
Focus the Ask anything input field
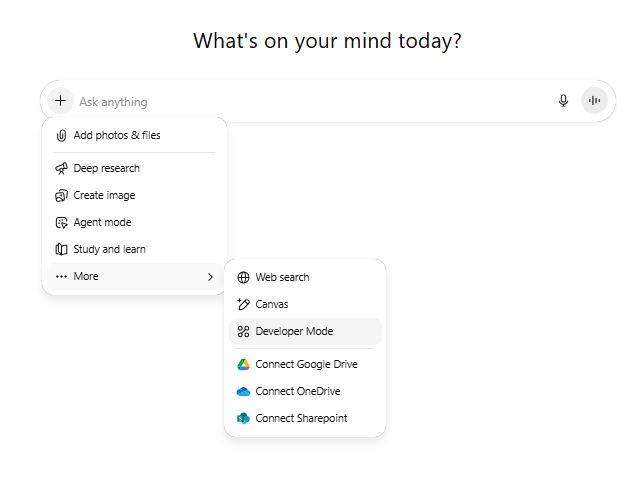pyautogui.click(x=300, y=102)
